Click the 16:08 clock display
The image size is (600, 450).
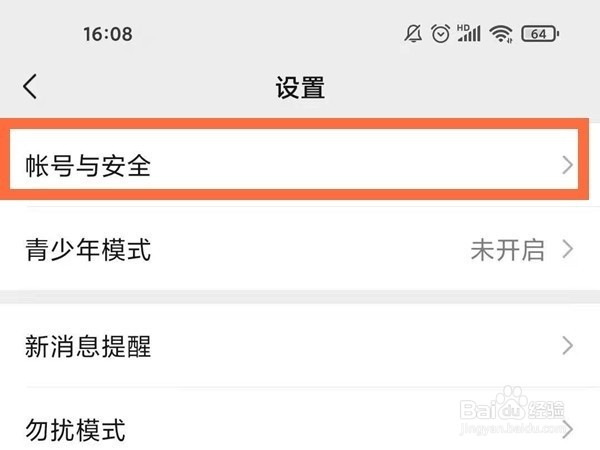tap(107, 34)
